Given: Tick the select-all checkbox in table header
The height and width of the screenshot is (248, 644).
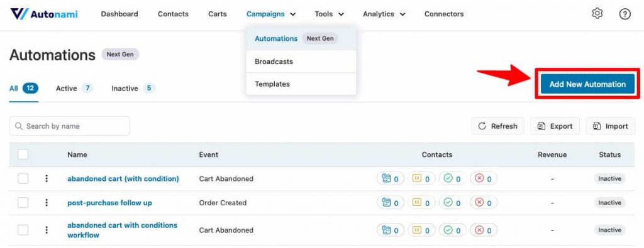Looking at the screenshot, I should 23,154.
